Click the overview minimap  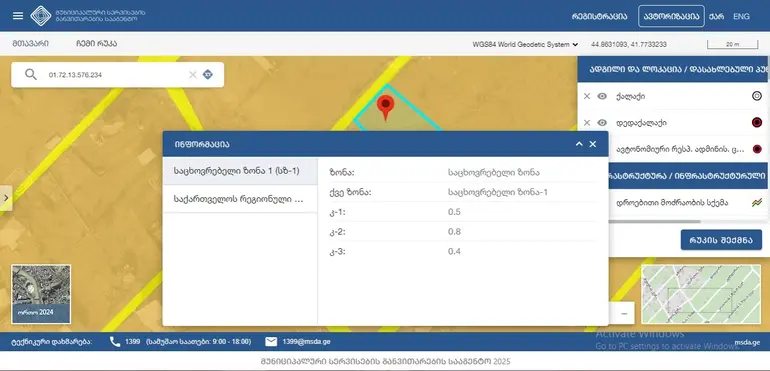coord(701,294)
